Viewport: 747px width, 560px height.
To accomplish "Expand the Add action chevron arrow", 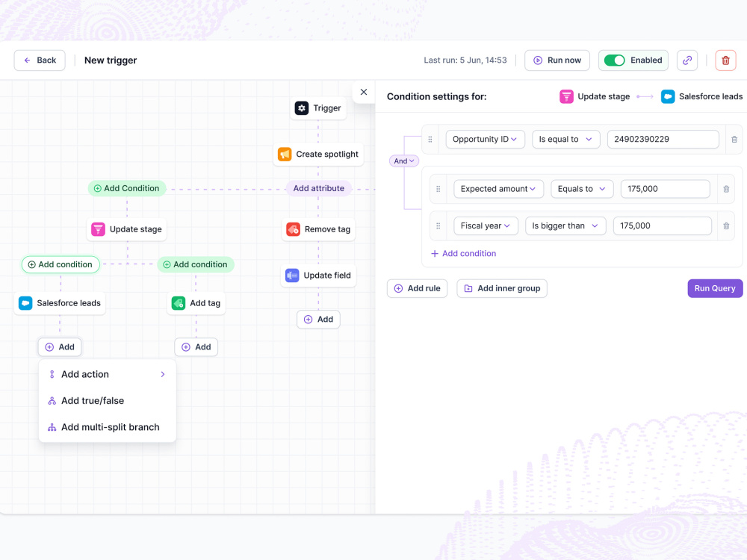I will point(163,374).
